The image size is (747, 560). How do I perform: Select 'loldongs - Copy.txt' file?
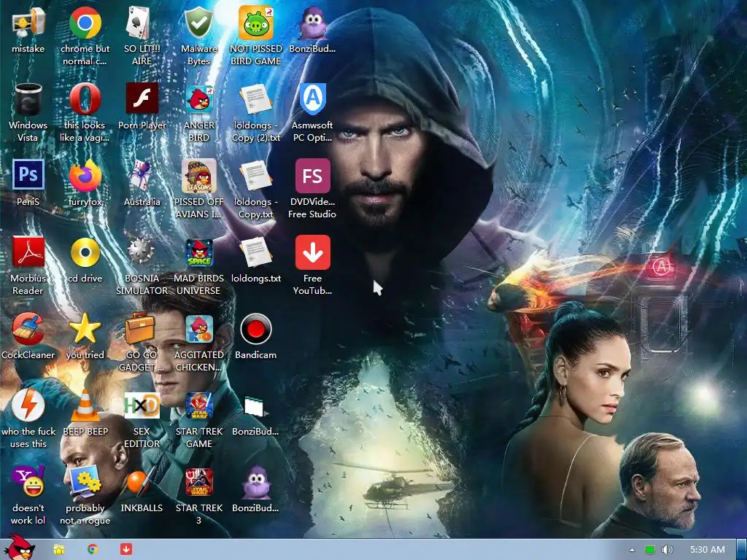[x=256, y=176]
